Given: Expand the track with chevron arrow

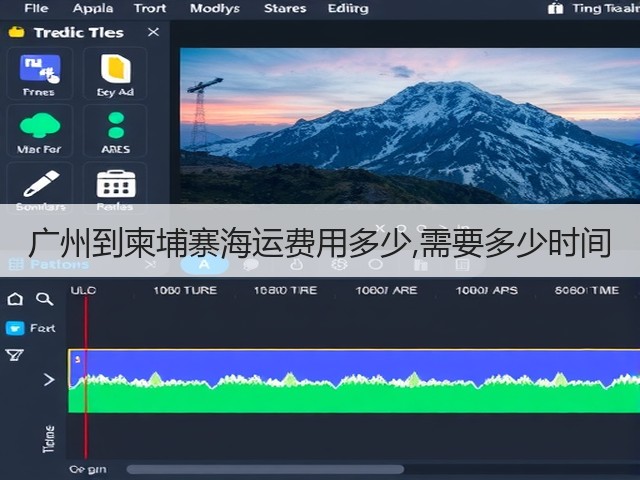Looking at the screenshot, I should click(x=49, y=380).
